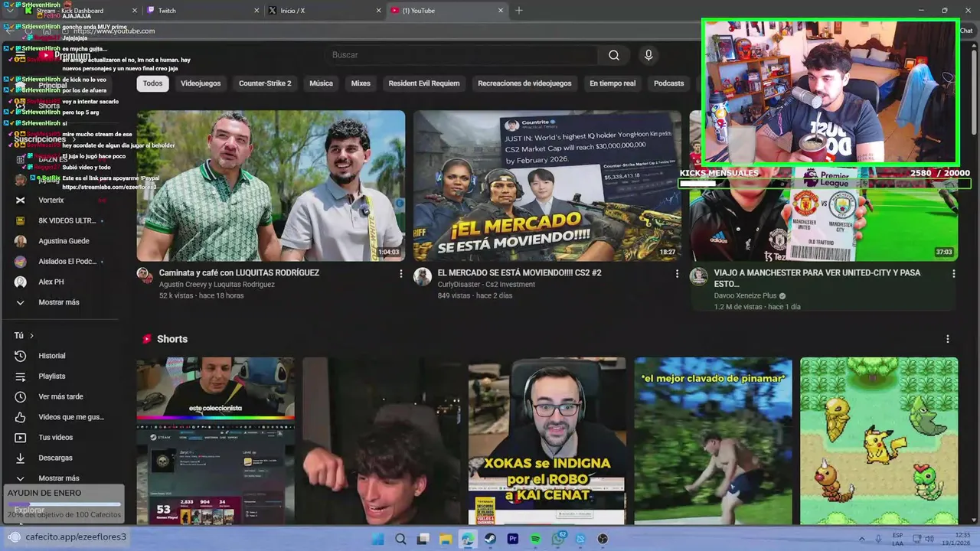Screen dimensions: 980x551
Task: Expand the Tú section chevron
Action: [x=31, y=335]
